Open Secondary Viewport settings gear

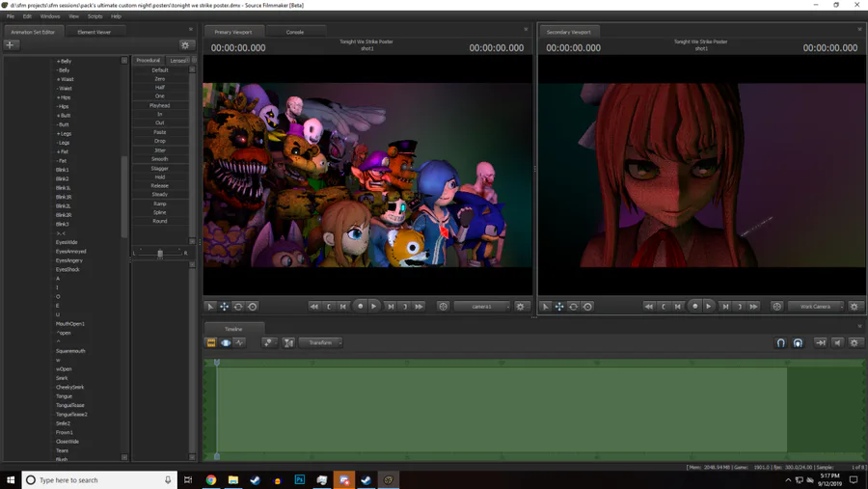[x=854, y=307]
